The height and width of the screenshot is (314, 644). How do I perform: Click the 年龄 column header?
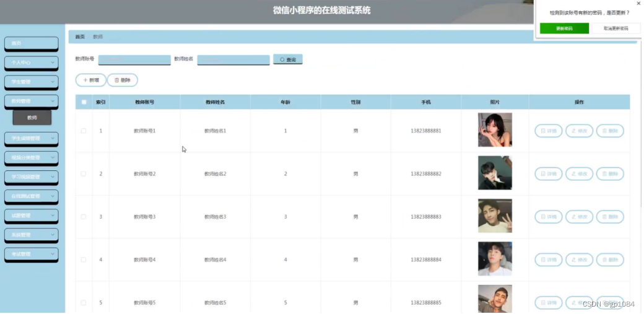[285, 102]
